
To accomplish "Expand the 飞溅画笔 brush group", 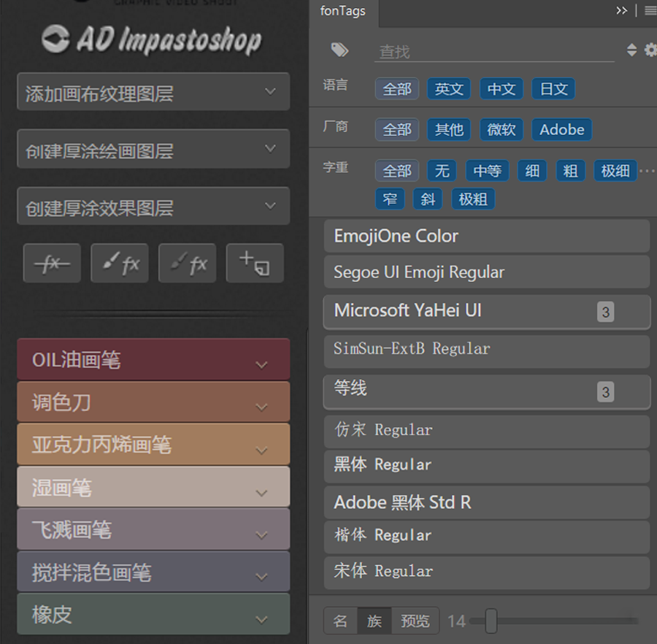I will point(153,529).
